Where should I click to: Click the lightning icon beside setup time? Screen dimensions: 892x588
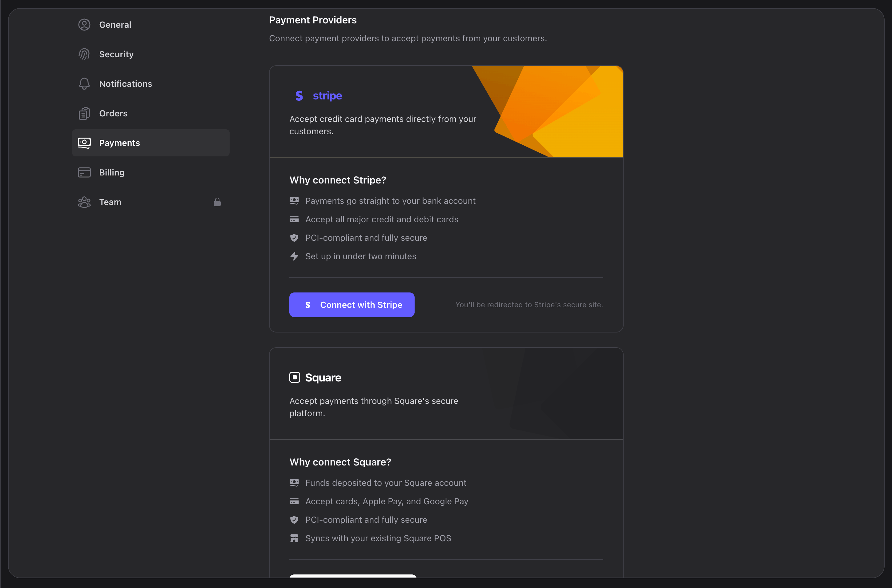(294, 256)
